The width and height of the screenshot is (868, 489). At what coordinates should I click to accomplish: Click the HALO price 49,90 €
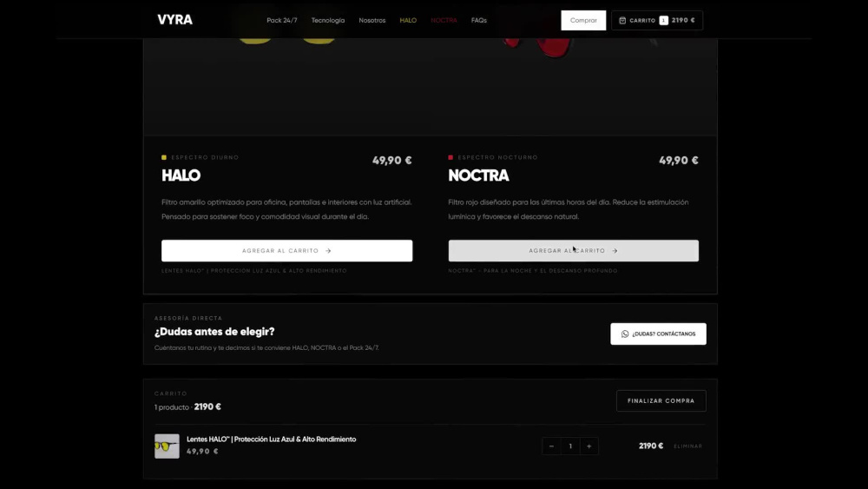(392, 161)
